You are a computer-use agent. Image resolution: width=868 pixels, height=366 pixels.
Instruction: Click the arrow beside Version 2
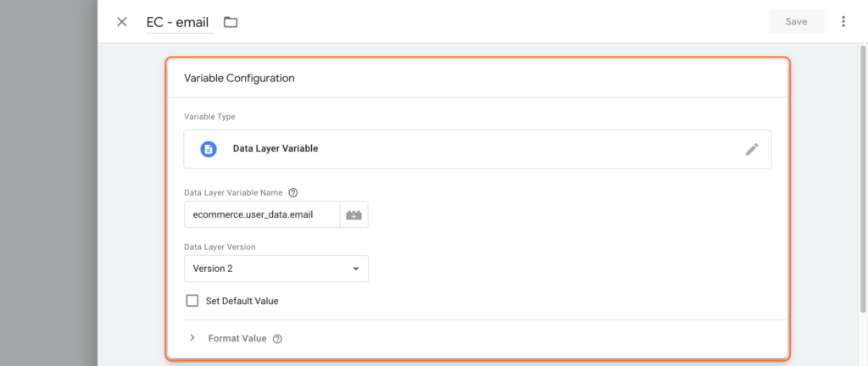[x=356, y=269]
